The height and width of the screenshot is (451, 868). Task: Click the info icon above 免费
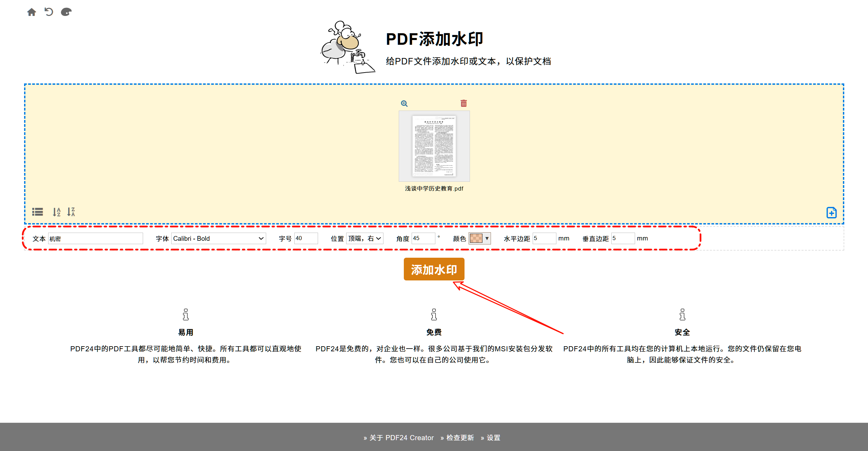434,314
